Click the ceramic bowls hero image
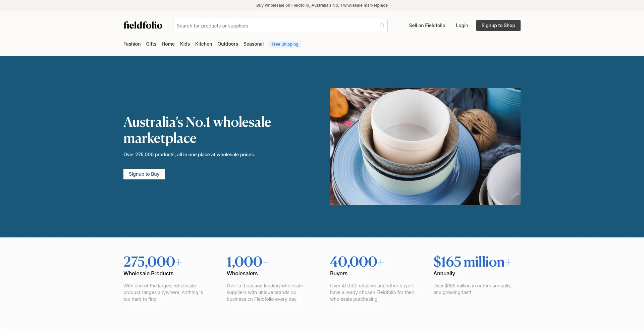 click(425, 147)
